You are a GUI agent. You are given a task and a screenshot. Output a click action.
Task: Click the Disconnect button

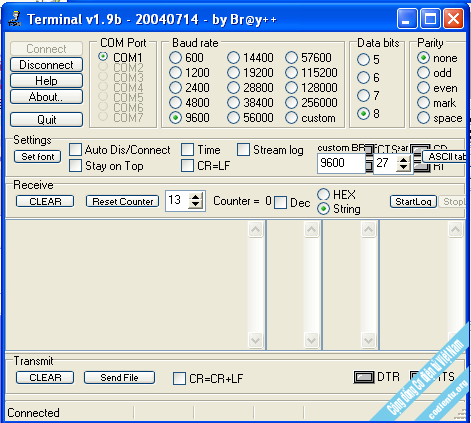click(x=46, y=65)
